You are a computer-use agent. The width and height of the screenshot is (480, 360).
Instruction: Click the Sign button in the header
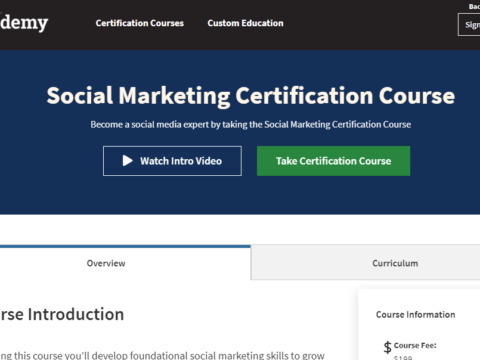coord(469,24)
